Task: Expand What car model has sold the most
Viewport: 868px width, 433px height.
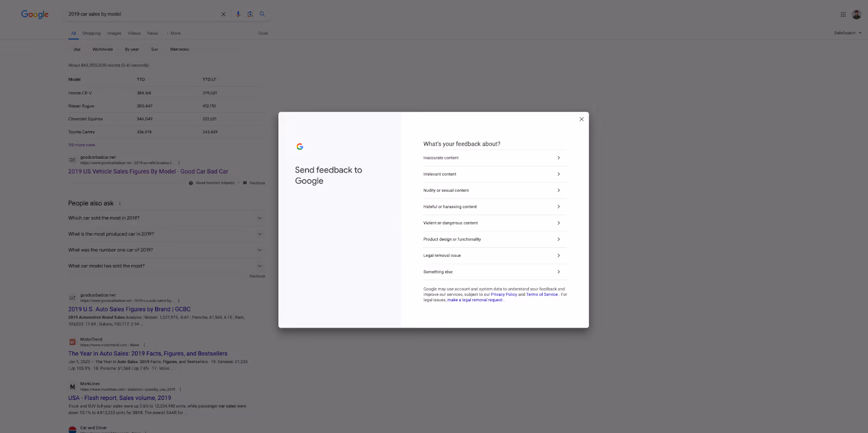Action: pos(166,266)
